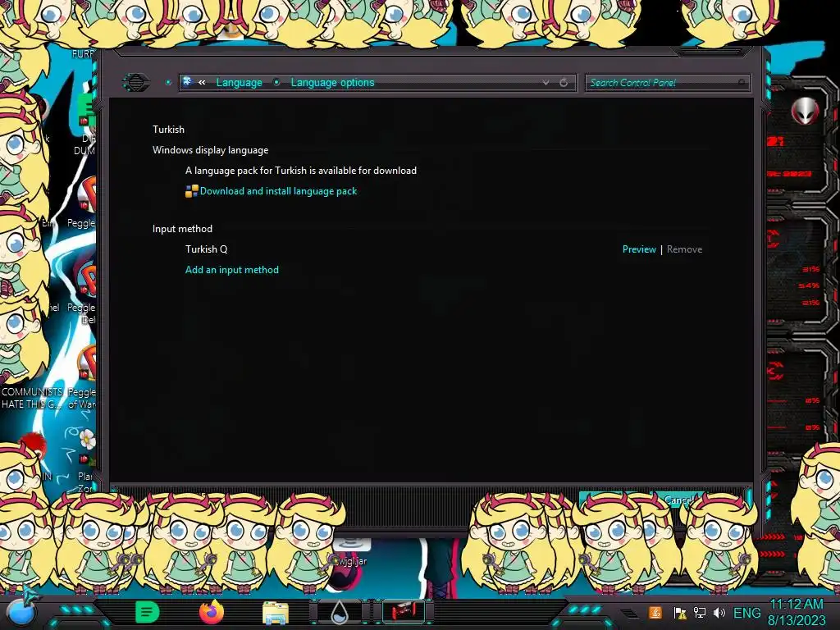Select the Peggle of War desktop shortcut
Screen dimensions: 840x630
[82, 377]
